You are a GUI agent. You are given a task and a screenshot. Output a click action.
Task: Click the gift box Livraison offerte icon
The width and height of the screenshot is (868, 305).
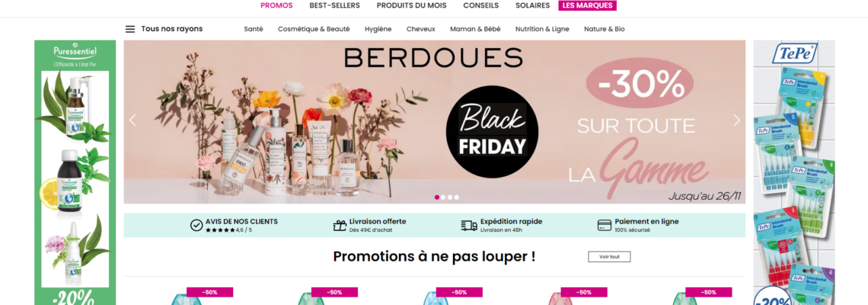click(x=340, y=225)
